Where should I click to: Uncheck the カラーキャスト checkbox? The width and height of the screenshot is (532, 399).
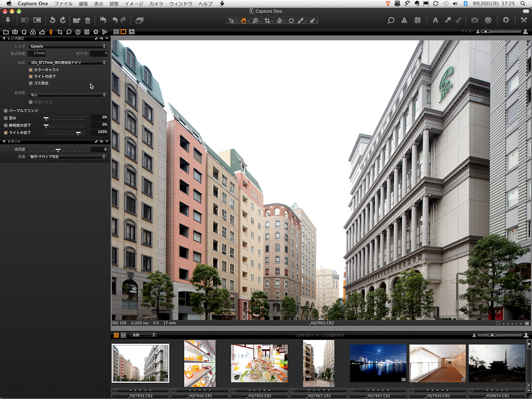pos(31,70)
